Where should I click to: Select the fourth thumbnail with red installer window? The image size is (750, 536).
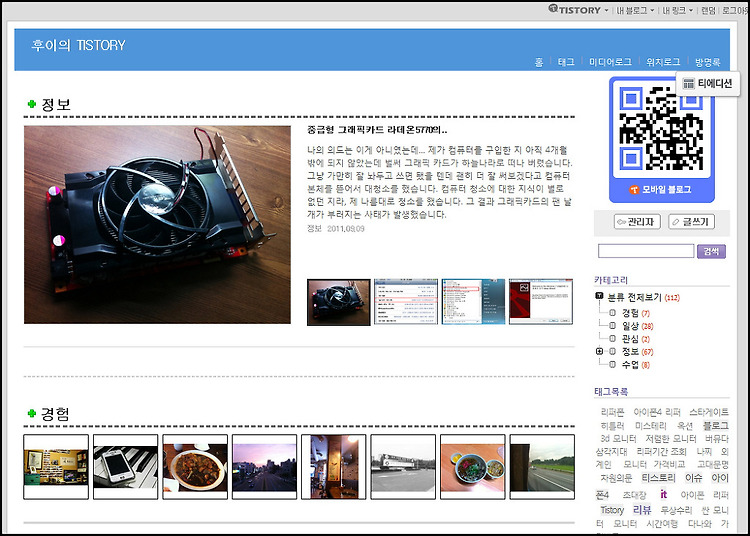pos(541,302)
